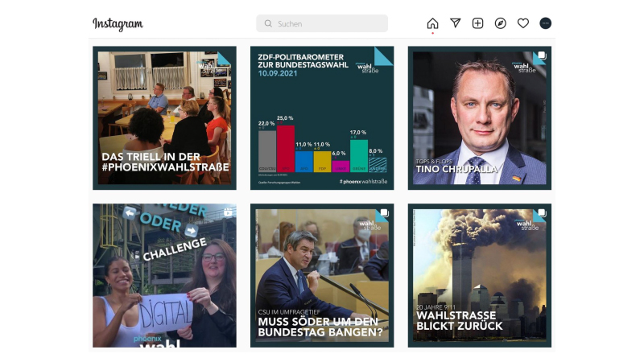Image resolution: width=644 pixels, height=362 pixels.
Task: Open the Triell in der Phoenixwahlstraße post
Action: pyautogui.click(x=164, y=117)
